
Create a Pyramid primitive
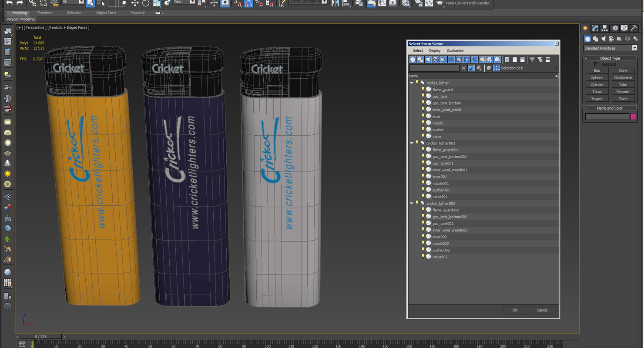coord(623,92)
